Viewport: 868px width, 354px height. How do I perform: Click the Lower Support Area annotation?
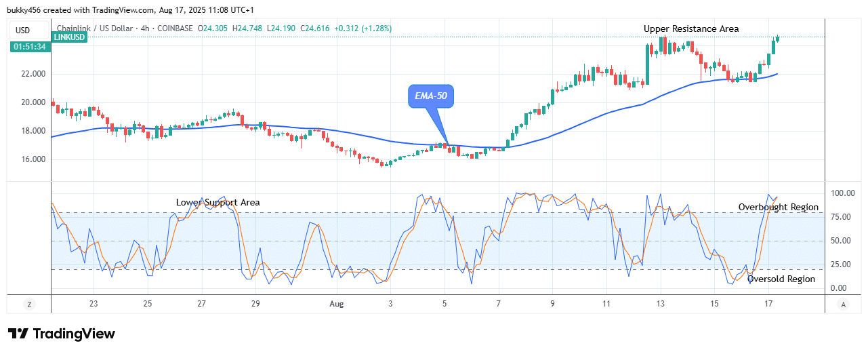click(x=218, y=202)
